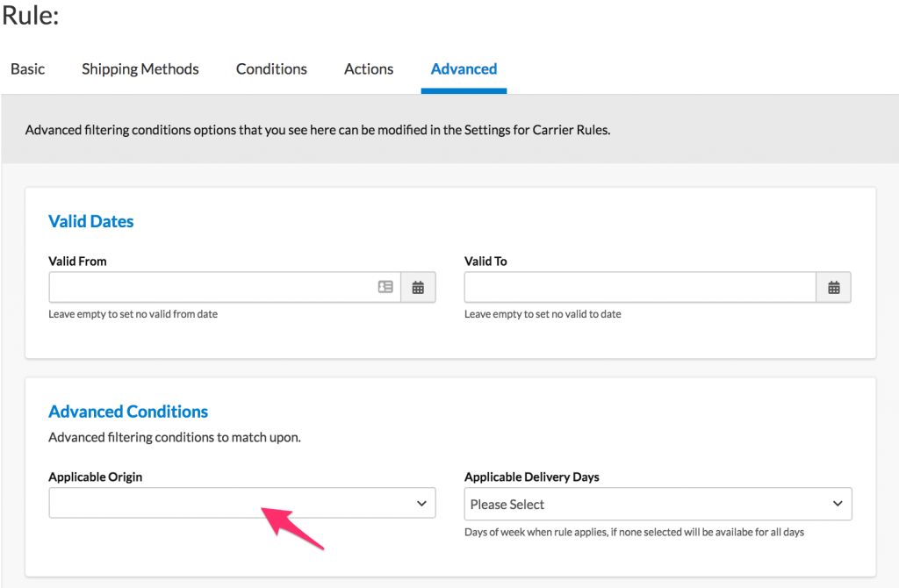Screen dimensions: 899x588
Task: Select the Actions tab
Action: click(369, 68)
